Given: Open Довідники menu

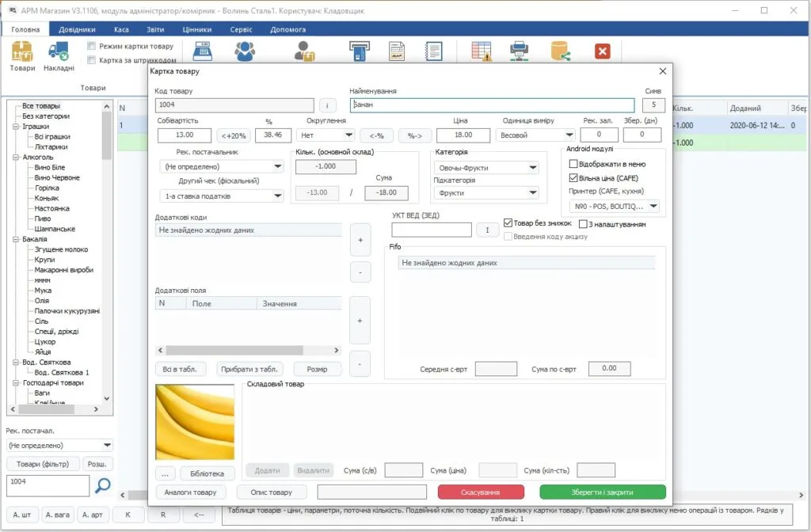Looking at the screenshot, I should coord(77,29).
